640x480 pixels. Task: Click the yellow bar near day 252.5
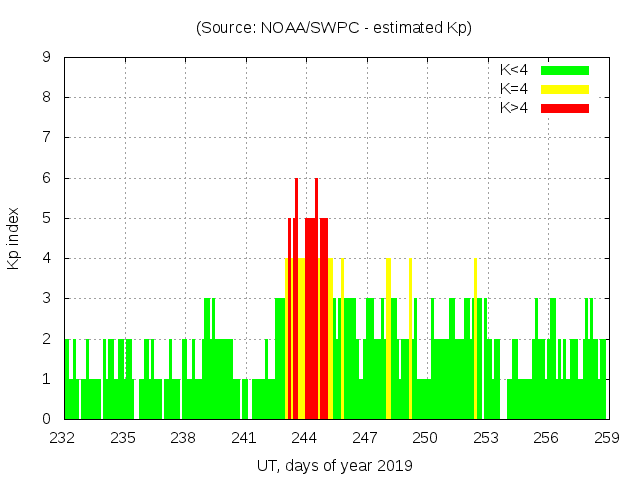point(475,340)
